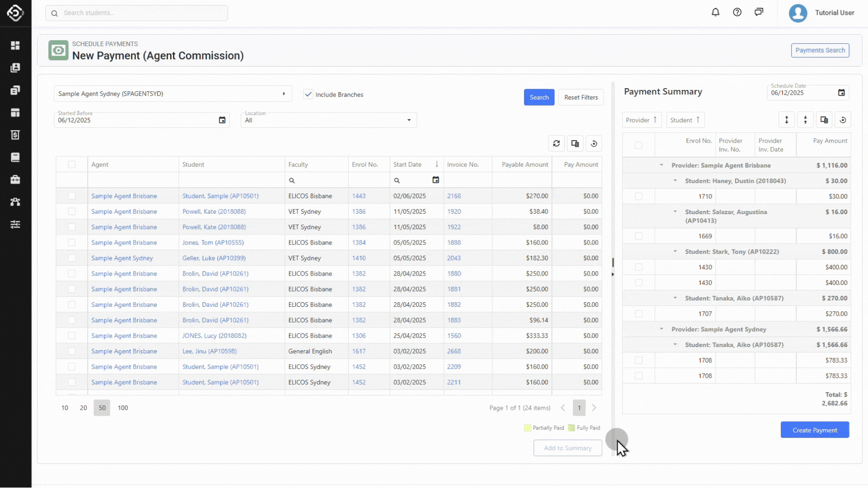Uncheck the Include Branches checkbox
868x488 pixels.
[308, 94]
